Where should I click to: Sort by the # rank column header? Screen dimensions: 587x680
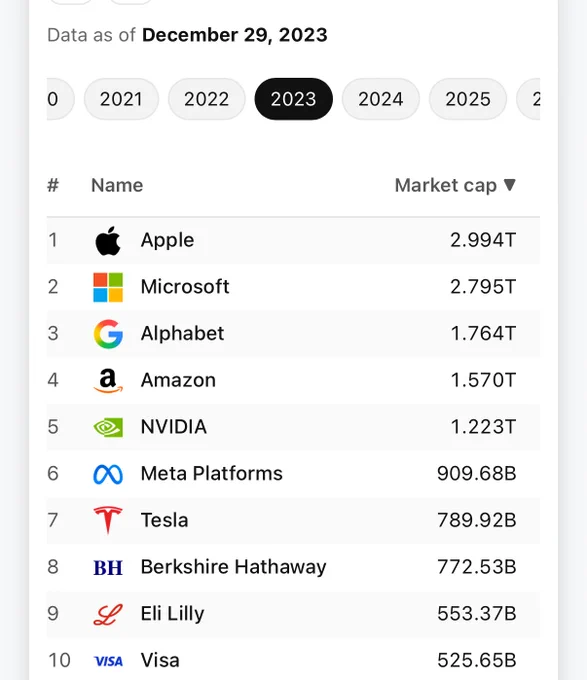pos(53,186)
